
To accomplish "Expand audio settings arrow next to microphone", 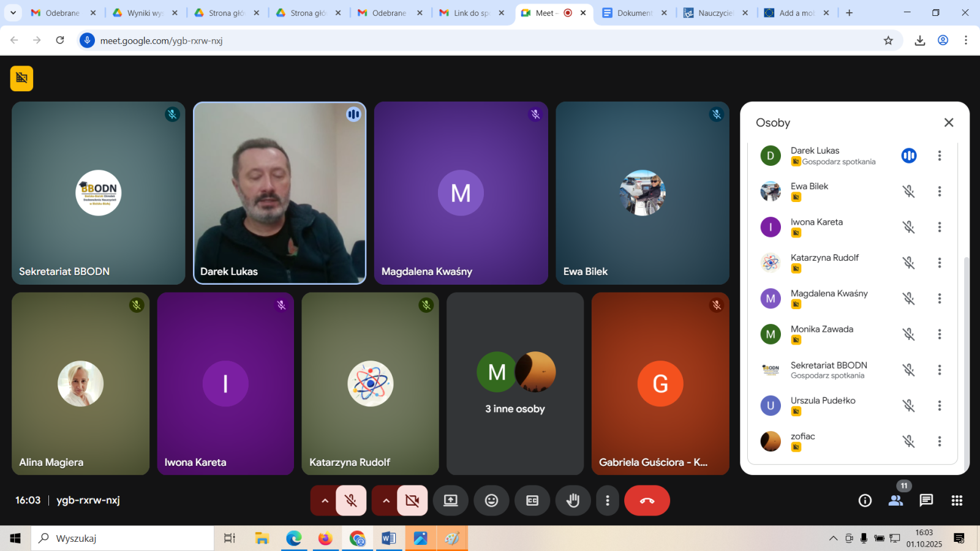I will pyautogui.click(x=325, y=501).
